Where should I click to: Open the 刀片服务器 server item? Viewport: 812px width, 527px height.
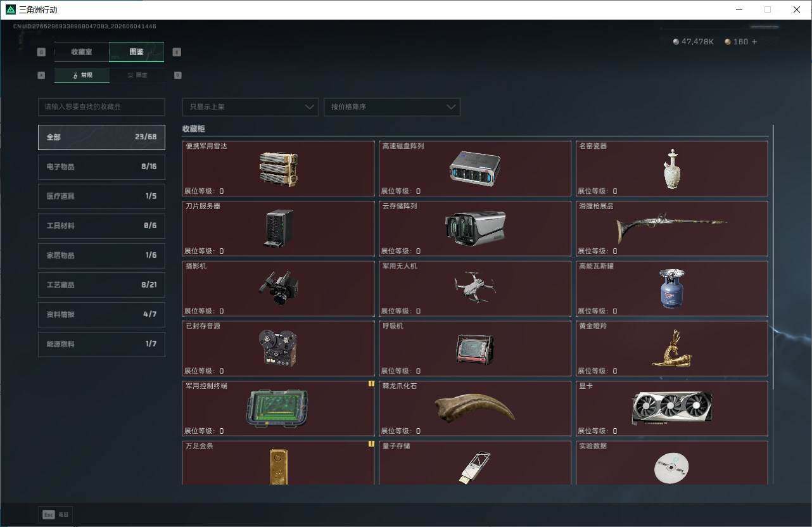coord(278,229)
